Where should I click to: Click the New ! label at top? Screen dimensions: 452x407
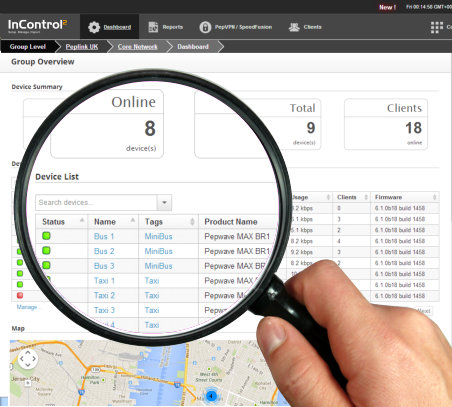(x=387, y=7)
